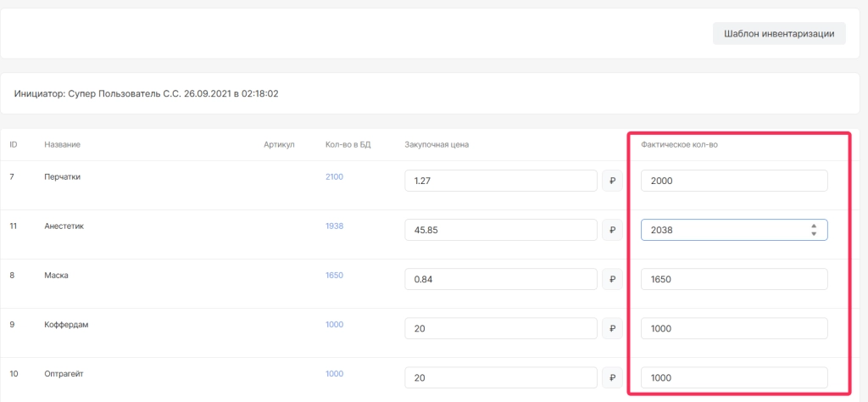868x402 pixels.
Task: Focus the purchase price field showing 1.27
Action: point(500,181)
